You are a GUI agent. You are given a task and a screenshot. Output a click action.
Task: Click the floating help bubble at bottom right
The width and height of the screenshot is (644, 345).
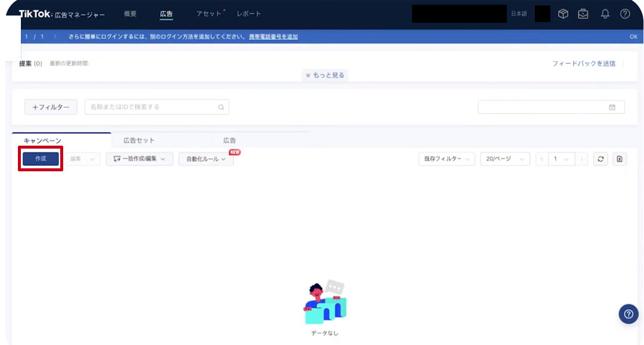click(x=628, y=313)
